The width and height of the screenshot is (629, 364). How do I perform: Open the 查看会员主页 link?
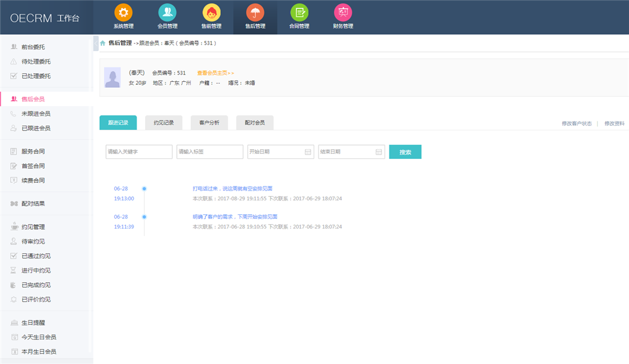click(215, 73)
